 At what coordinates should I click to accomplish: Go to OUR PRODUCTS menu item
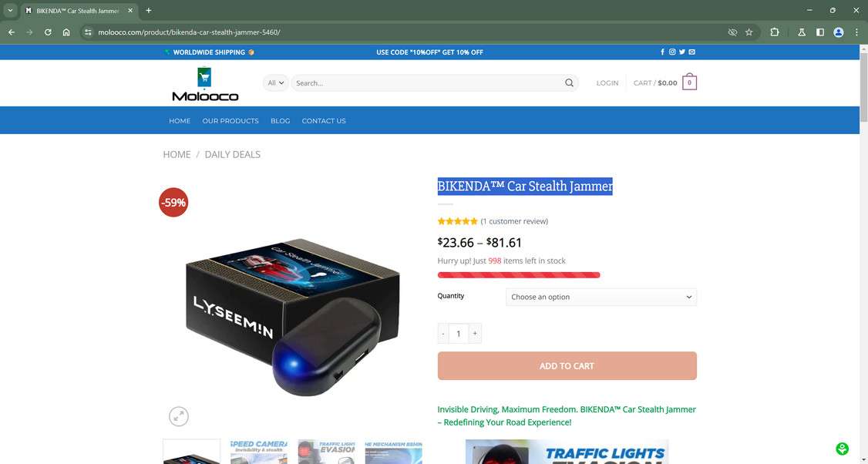click(x=230, y=121)
